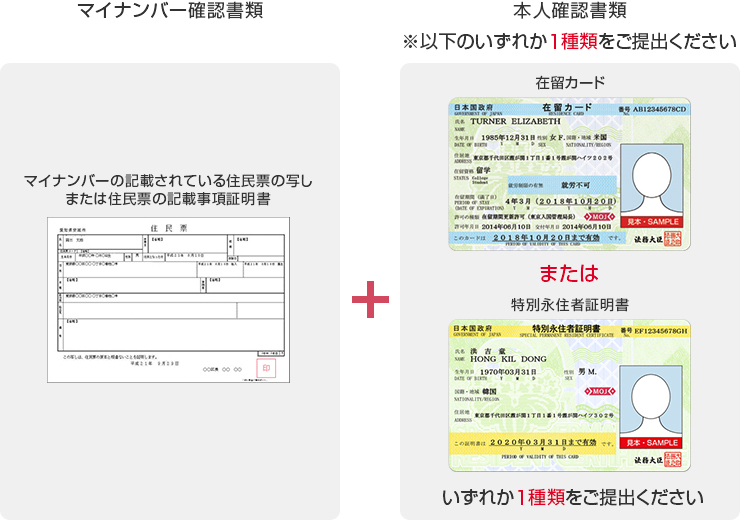Click the 住民票 sample document image

[x=168, y=300]
